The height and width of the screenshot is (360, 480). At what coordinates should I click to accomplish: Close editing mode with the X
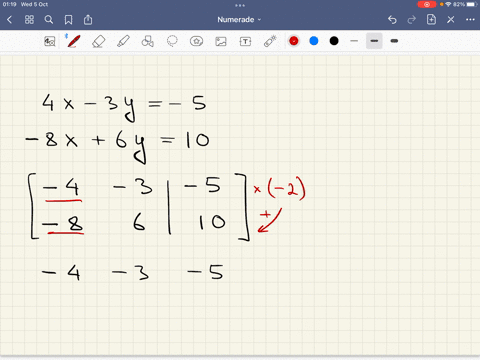[x=451, y=20]
